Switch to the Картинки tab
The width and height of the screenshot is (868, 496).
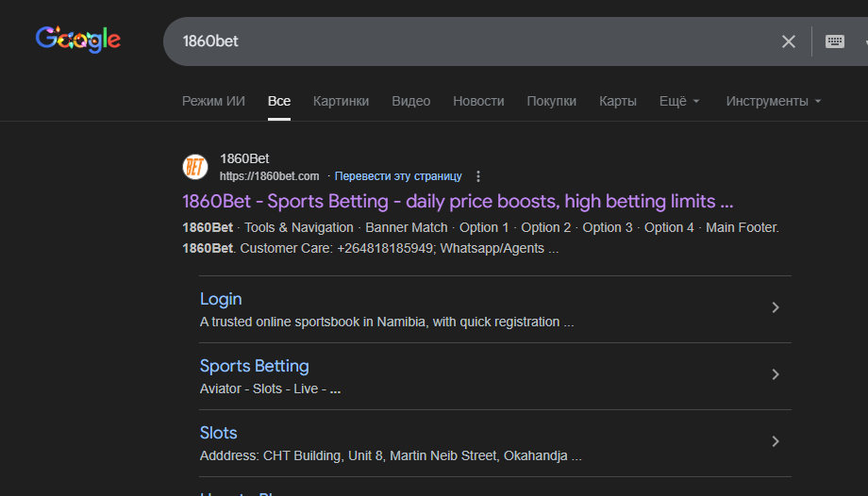coord(341,101)
